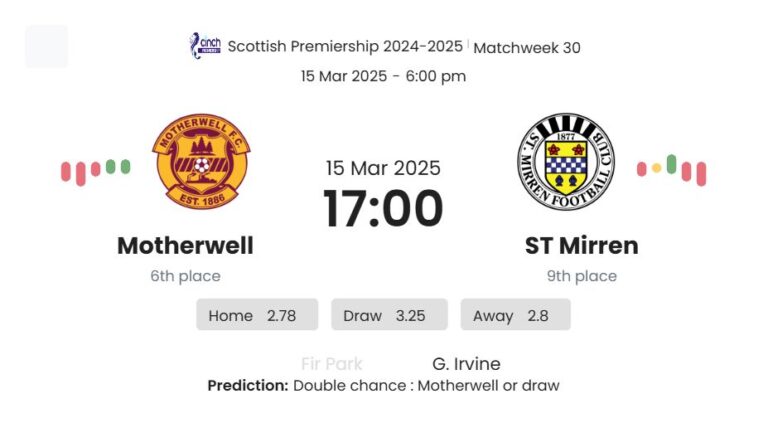The height and width of the screenshot is (423, 768).
Task: Click the cinch league logo
Action: coord(205,46)
